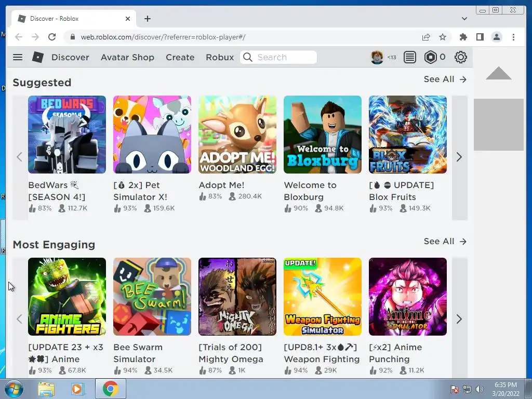Viewport: 532px width, 399px height.
Task: Open the Bee Swarm thumbnail
Action: [x=152, y=297]
